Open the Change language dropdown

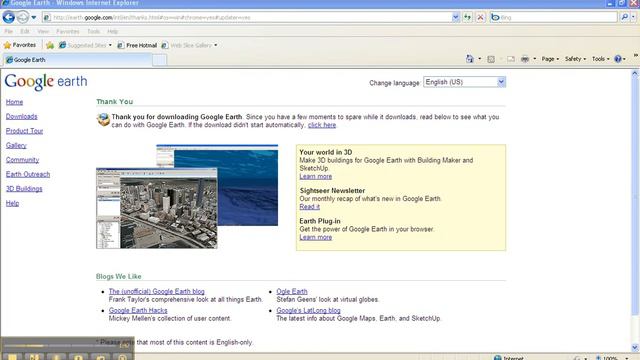[464, 82]
